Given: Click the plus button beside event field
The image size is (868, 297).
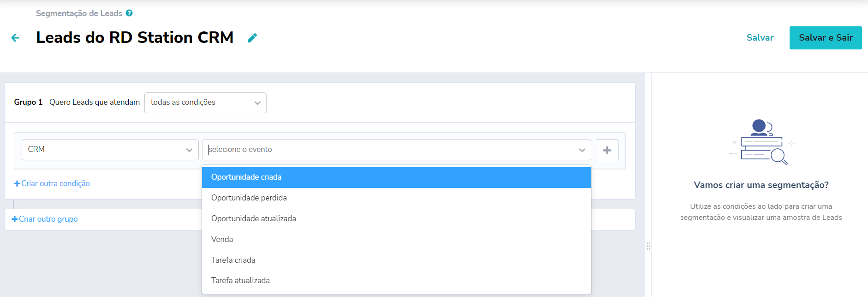Looking at the screenshot, I should pyautogui.click(x=607, y=150).
